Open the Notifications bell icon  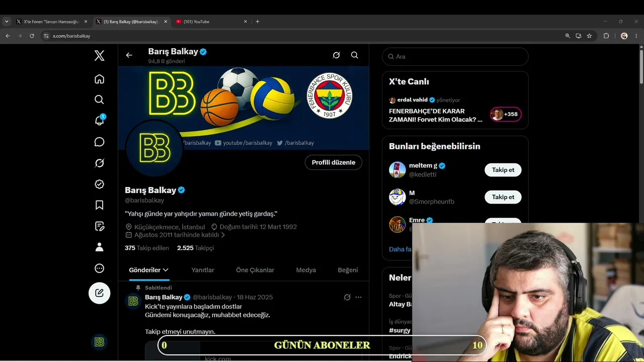click(x=100, y=121)
